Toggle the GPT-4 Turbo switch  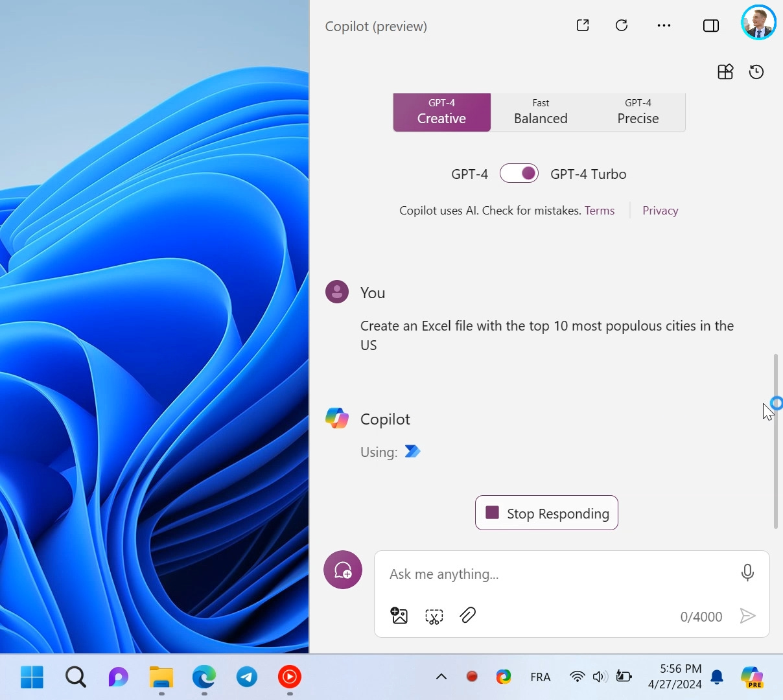[x=519, y=173]
